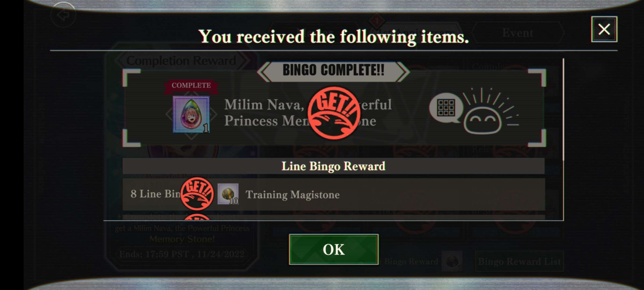This screenshot has height=290, width=644.
Task: Tap the GET!! stamp on Milim reward
Action: 334,113
